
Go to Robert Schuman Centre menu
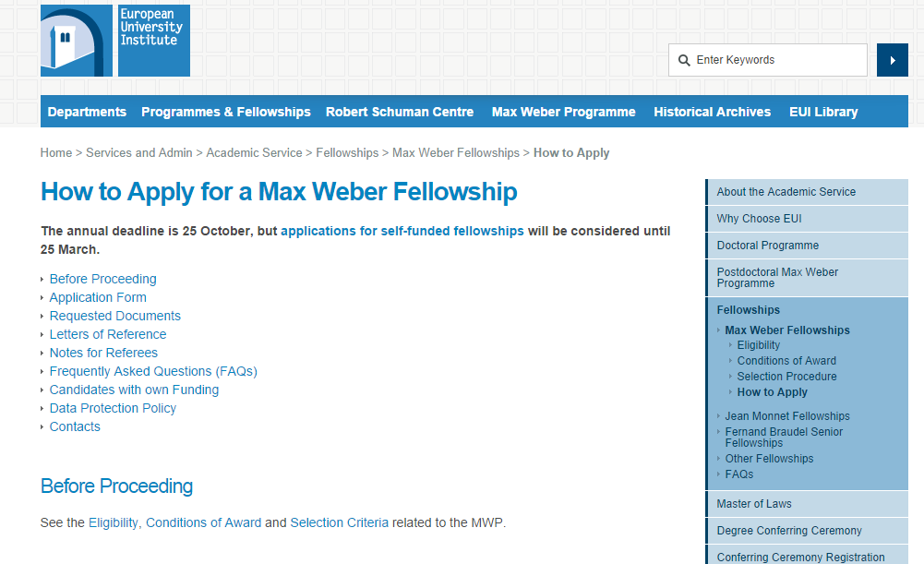tap(400, 112)
